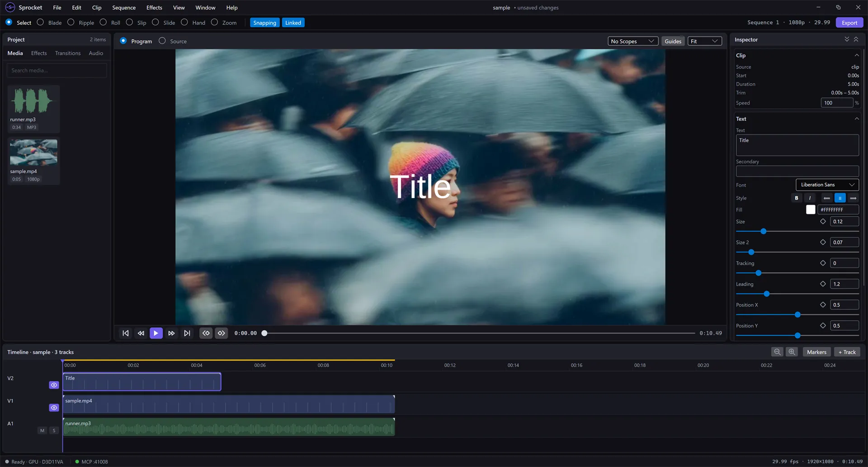868x467 pixels.
Task: Toggle the Guides button
Action: (673, 41)
